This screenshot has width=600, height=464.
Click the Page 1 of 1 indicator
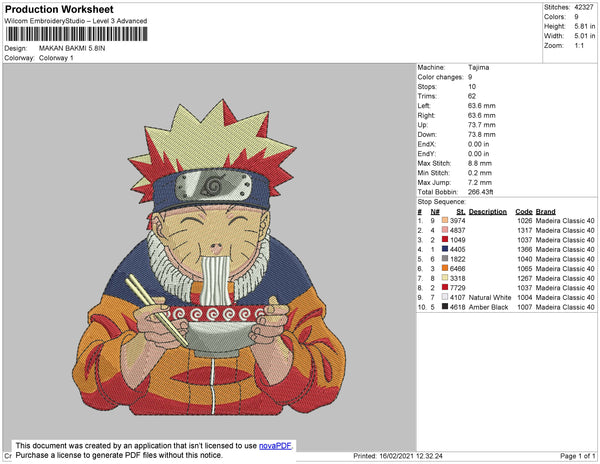click(x=577, y=456)
